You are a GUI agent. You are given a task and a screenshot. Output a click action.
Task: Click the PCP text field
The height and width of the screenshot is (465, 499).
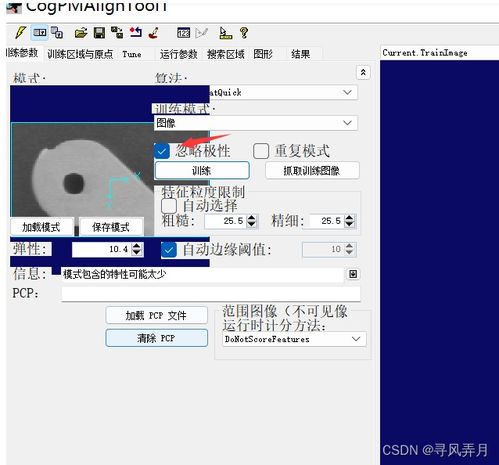(211, 294)
